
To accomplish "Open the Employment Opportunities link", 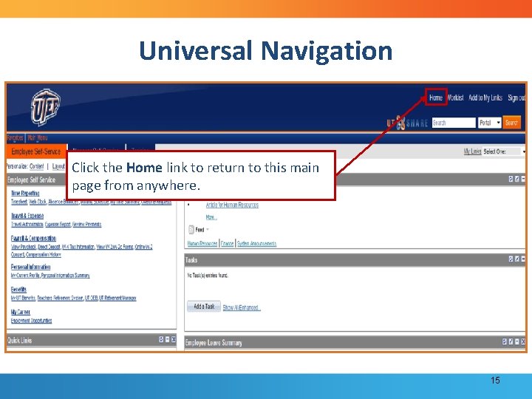I will coord(31,321).
